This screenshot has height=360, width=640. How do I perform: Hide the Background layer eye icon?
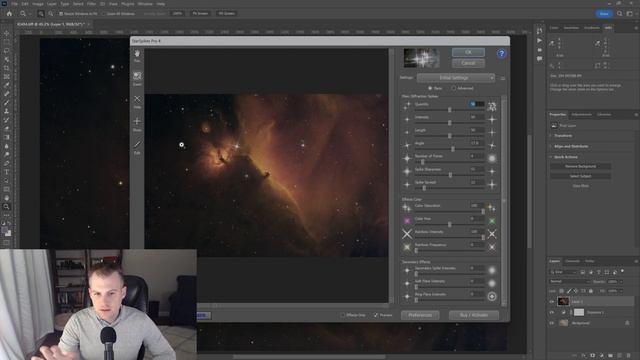(551, 323)
